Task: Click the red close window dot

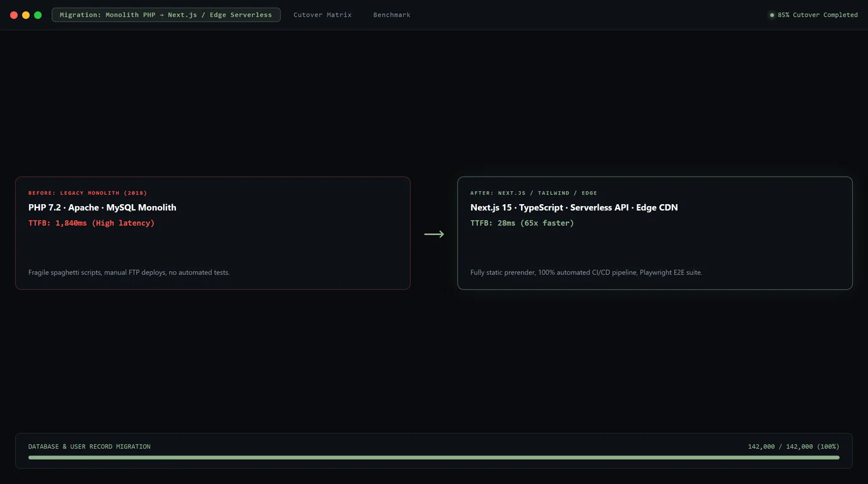Action: (x=14, y=15)
